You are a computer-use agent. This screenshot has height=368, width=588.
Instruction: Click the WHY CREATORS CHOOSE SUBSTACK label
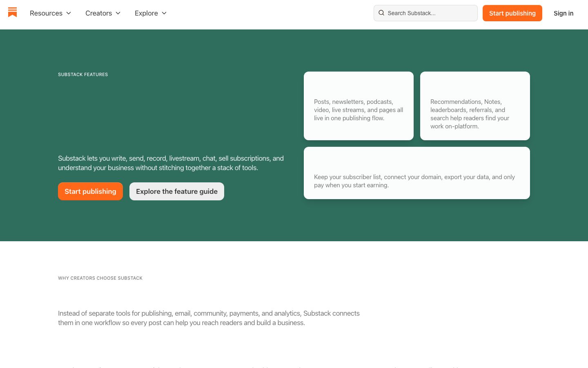(x=100, y=278)
